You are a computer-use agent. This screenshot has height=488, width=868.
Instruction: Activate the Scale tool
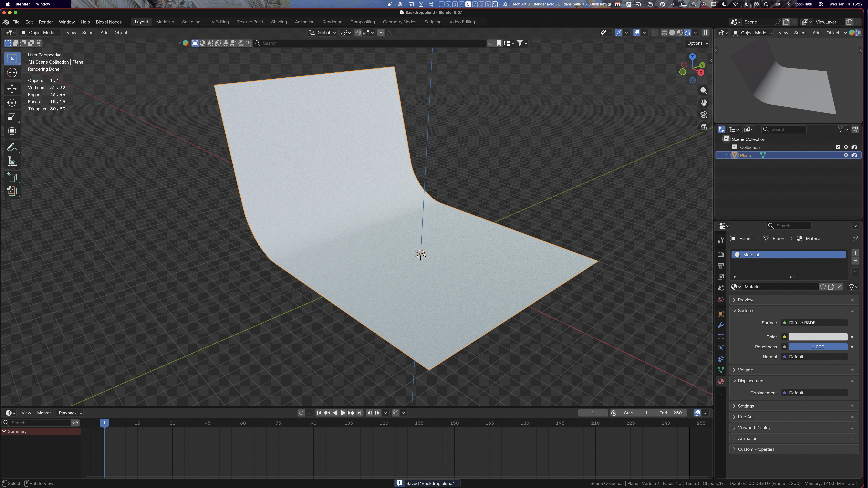point(12,117)
